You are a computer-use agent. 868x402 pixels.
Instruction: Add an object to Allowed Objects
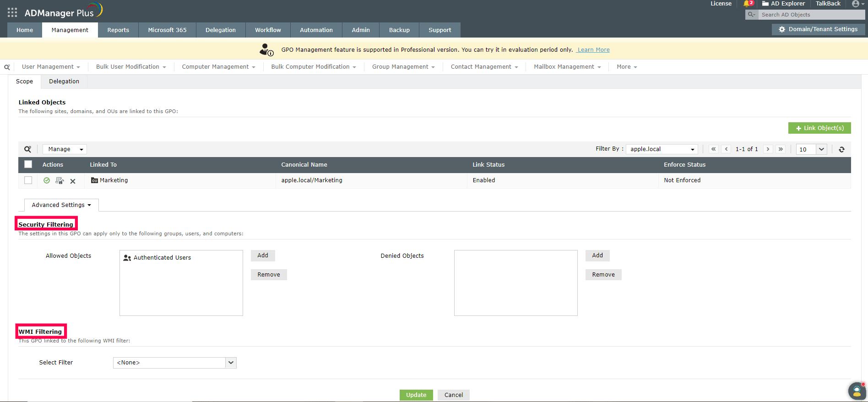point(263,255)
